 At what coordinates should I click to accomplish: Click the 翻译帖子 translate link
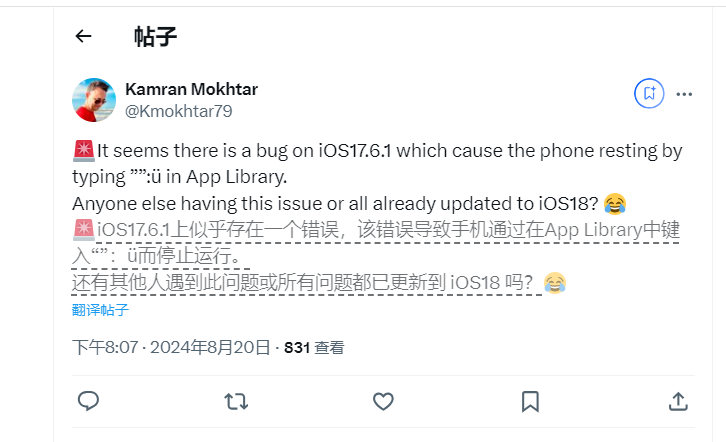click(100, 310)
